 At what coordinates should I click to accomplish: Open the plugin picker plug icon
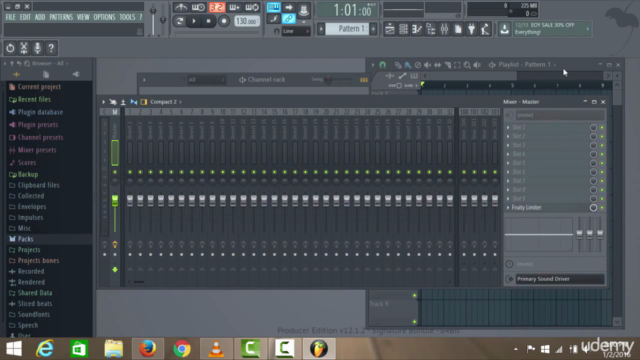[471, 29]
